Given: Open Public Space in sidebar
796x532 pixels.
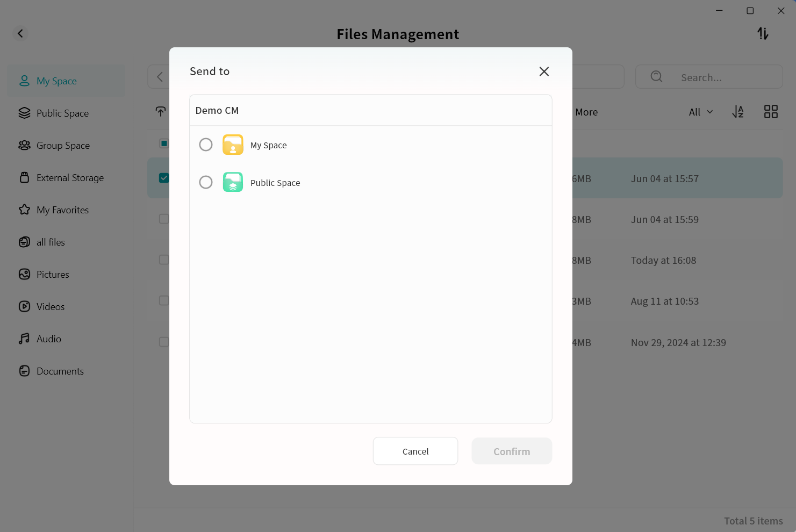Looking at the screenshot, I should 62,113.
